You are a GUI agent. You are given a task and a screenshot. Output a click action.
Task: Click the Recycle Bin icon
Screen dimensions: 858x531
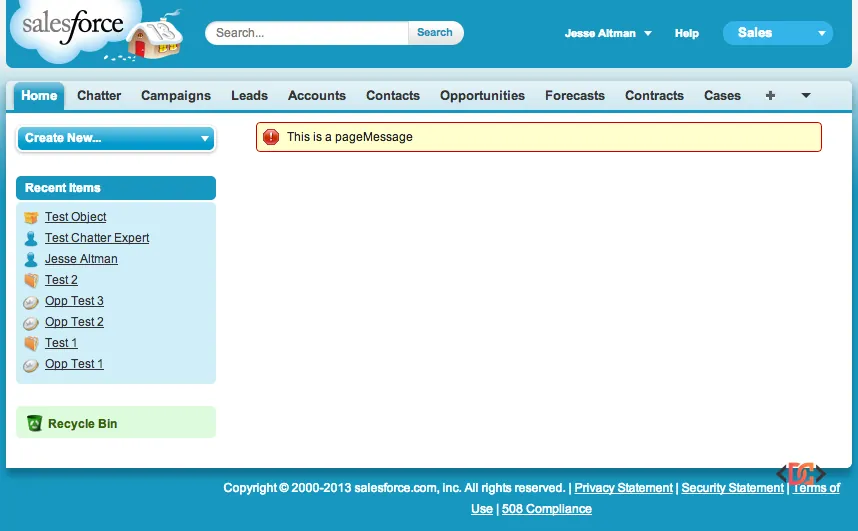pos(34,423)
